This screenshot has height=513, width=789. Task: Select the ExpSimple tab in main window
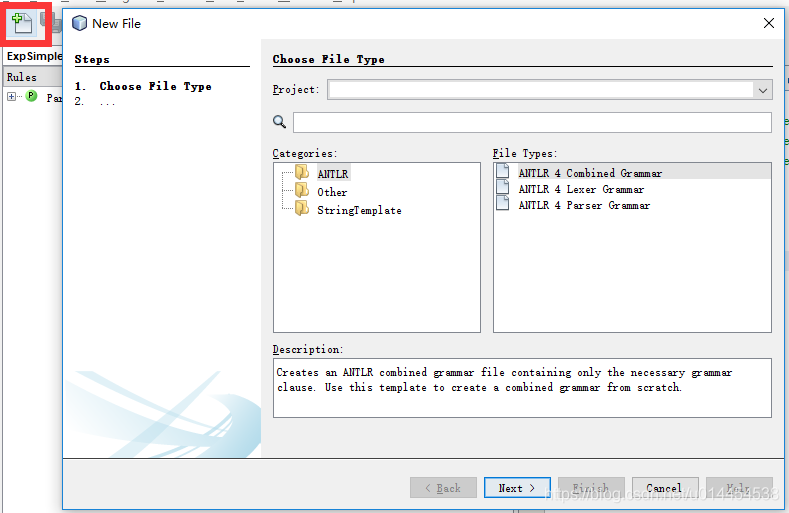tap(34, 56)
